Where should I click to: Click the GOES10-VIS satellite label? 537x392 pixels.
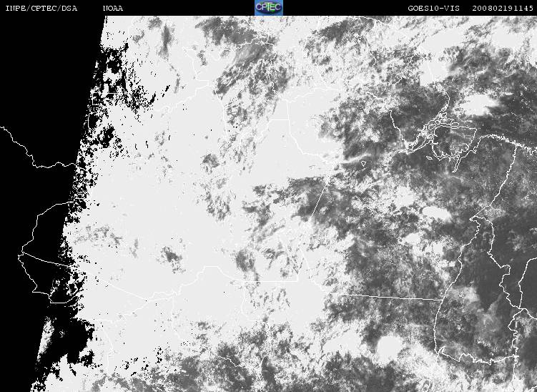click(433, 8)
